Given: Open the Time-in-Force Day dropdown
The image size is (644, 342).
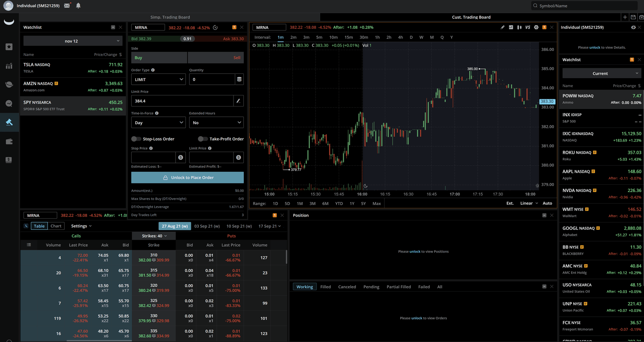Looking at the screenshot, I should click(158, 122).
